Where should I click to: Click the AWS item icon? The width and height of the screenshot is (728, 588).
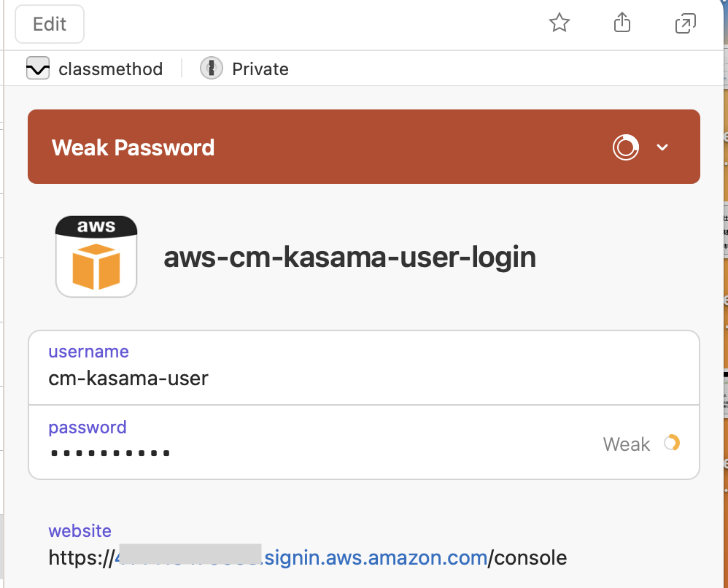pyautogui.click(x=96, y=256)
